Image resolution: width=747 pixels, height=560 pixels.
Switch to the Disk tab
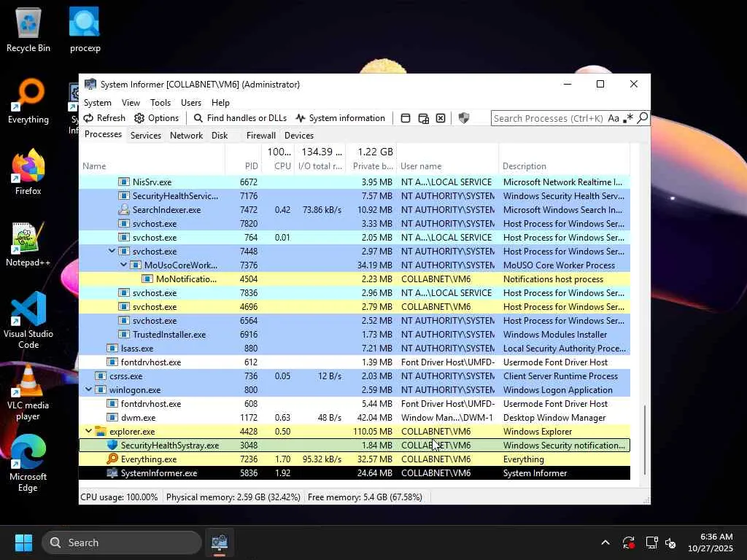pyautogui.click(x=220, y=135)
